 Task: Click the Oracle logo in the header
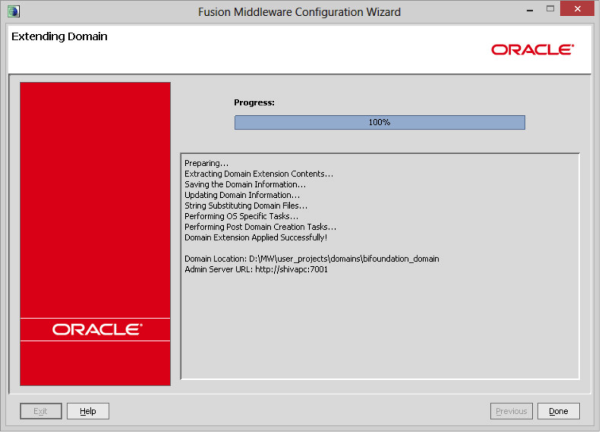[532, 49]
